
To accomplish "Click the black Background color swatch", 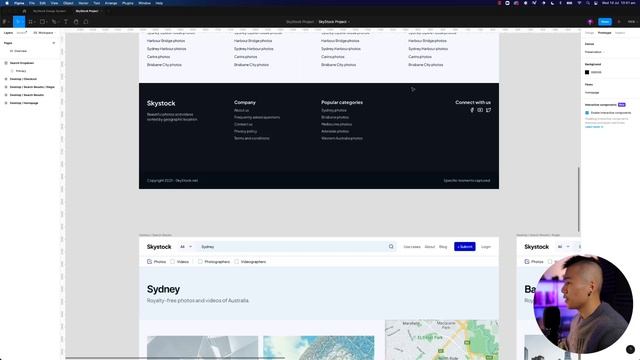I will click(x=587, y=72).
